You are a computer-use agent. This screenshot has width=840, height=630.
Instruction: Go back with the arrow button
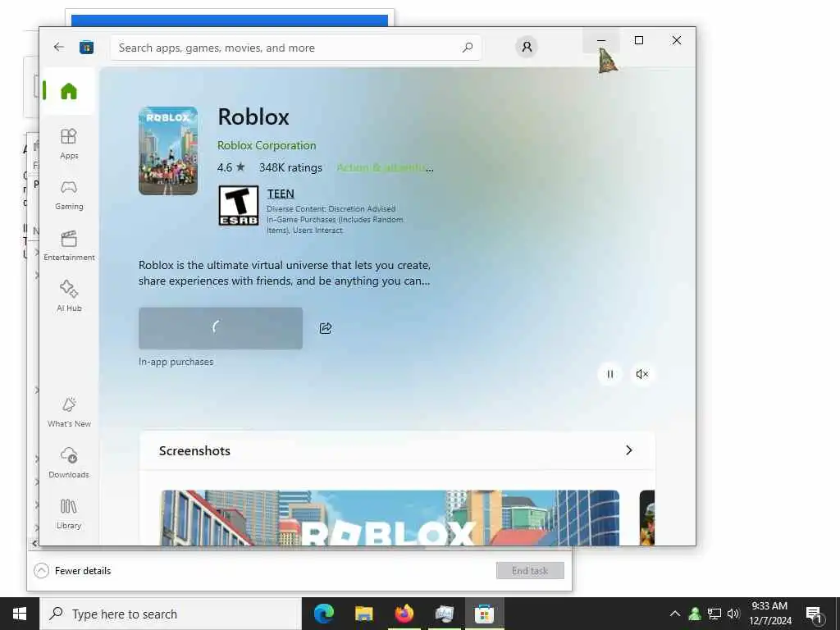click(59, 47)
